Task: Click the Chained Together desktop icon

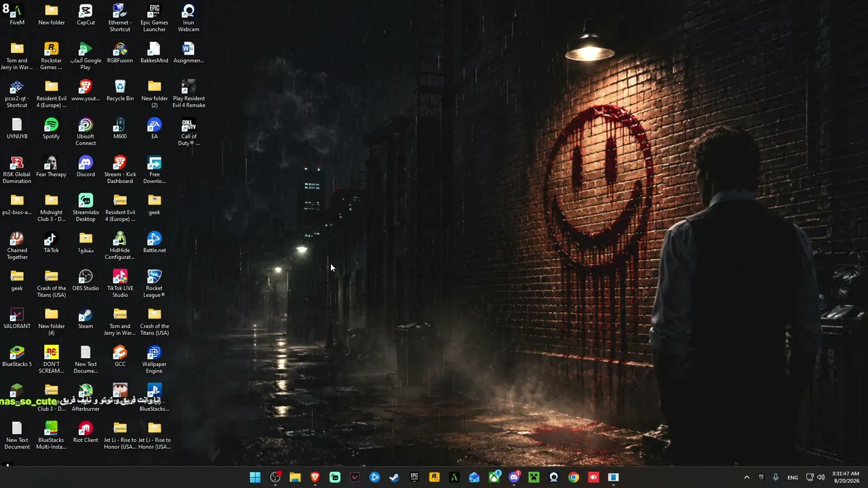Action: point(17,245)
